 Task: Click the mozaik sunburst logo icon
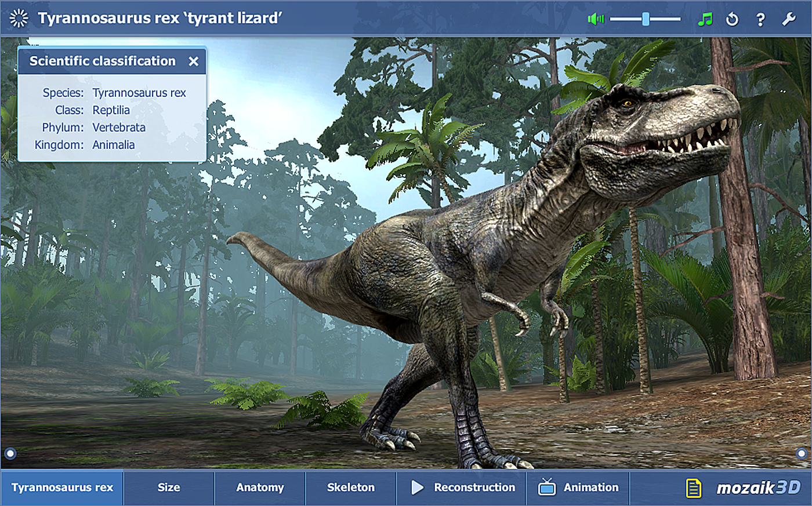pos(19,19)
